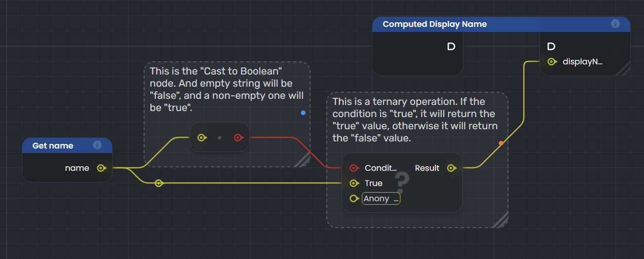Click the Anony text input field

pyautogui.click(x=381, y=199)
